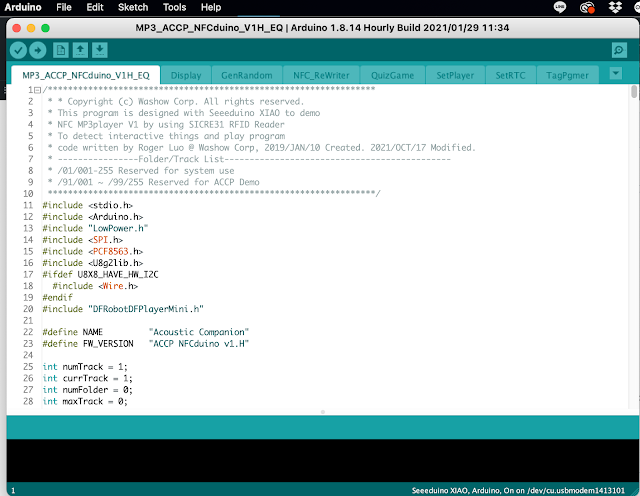Switch to the NFC_ReWriter tab

(x=321, y=75)
